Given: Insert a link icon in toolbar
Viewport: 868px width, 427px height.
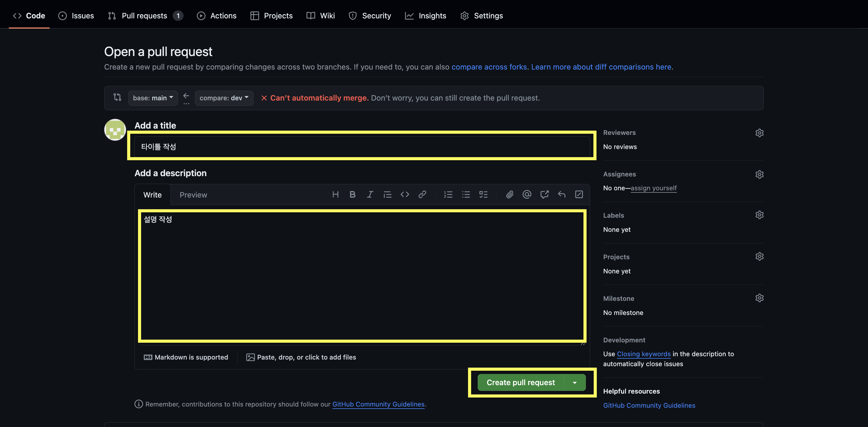Looking at the screenshot, I should point(422,194).
